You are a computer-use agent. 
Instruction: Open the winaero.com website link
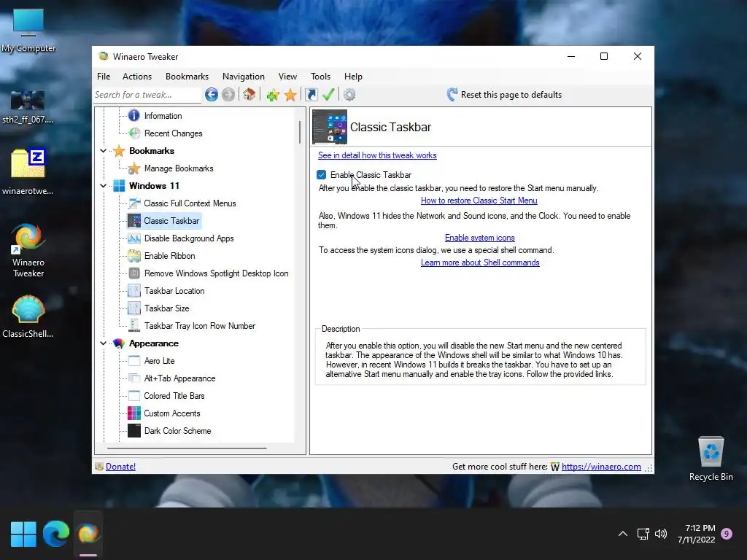click(x=601, y=467)
